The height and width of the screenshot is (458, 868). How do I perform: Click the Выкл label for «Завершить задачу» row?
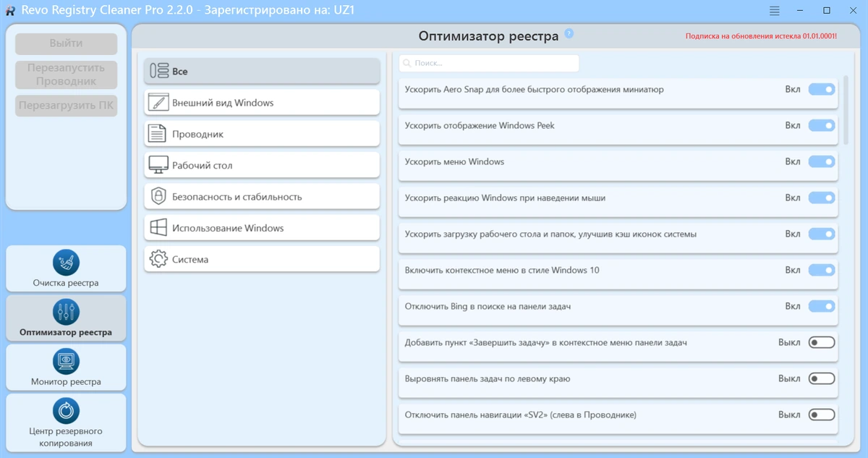click(789, 342)
